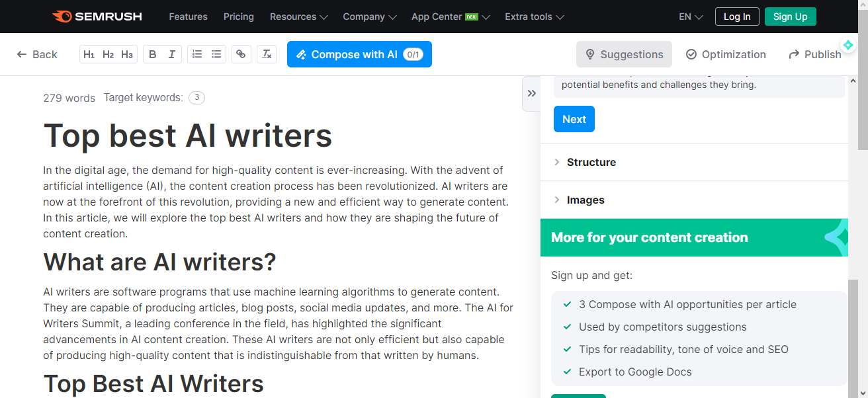This screenshot has height=398, width=868.
Task: Expand the Images section
Action: [585, 200]
